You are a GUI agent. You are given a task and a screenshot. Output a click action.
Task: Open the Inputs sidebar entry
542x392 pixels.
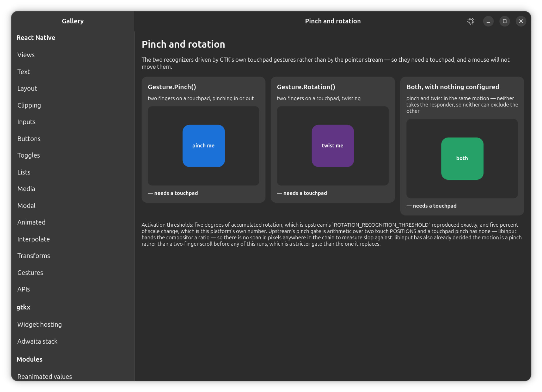(73, 122)
